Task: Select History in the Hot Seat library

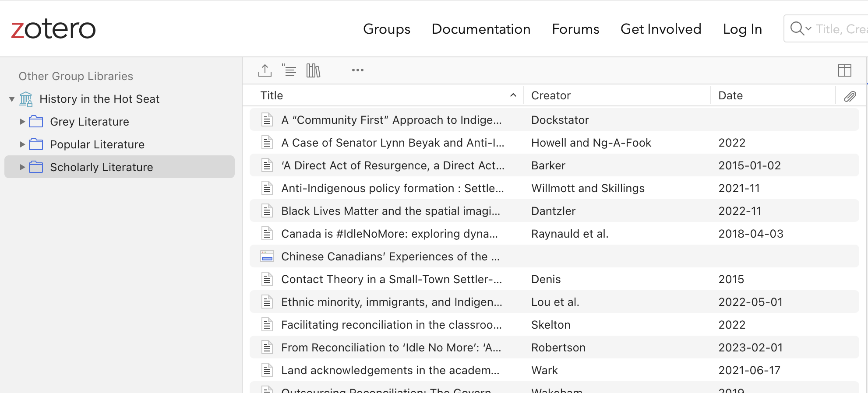Action: pos(99,99)
